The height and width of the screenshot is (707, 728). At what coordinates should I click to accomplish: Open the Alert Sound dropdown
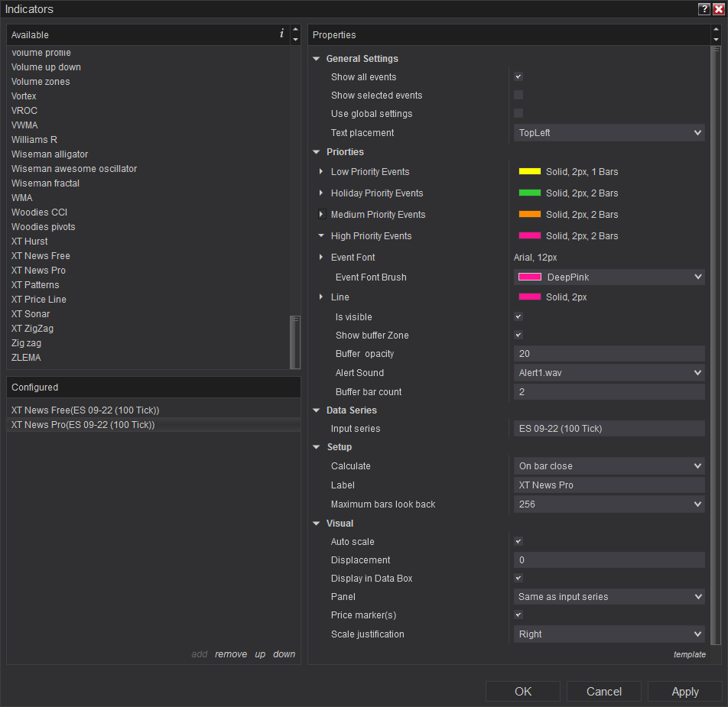point(609,372)
